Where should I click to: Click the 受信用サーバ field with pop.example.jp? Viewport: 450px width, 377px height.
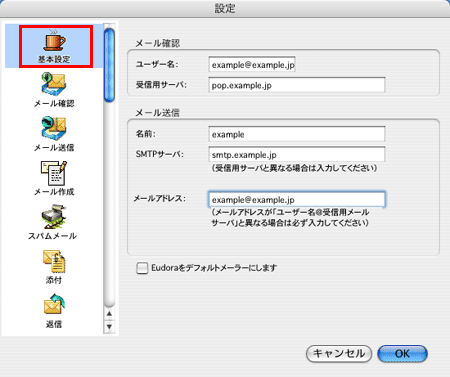coord(297,85)
